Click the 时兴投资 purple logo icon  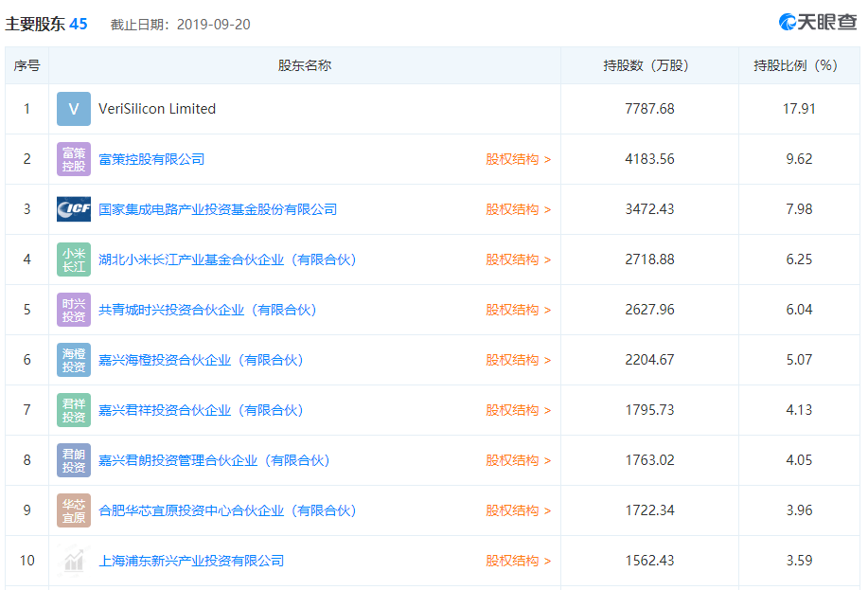pos(73,310)
